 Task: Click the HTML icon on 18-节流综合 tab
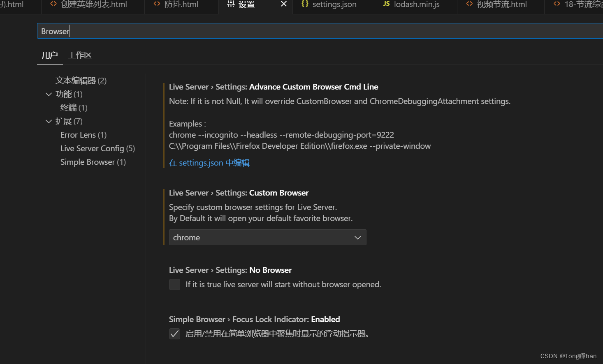557,4
